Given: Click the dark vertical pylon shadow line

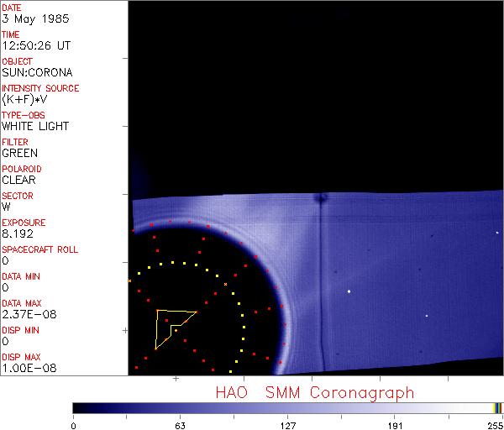Looking at the screenshot, I should point(321,286).
